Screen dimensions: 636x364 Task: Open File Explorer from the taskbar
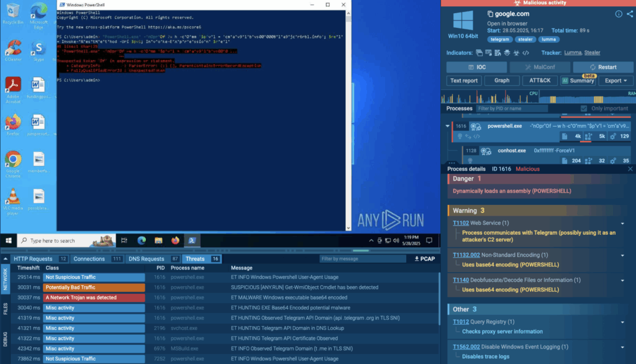pyautogui.click(x=158, y=240)
